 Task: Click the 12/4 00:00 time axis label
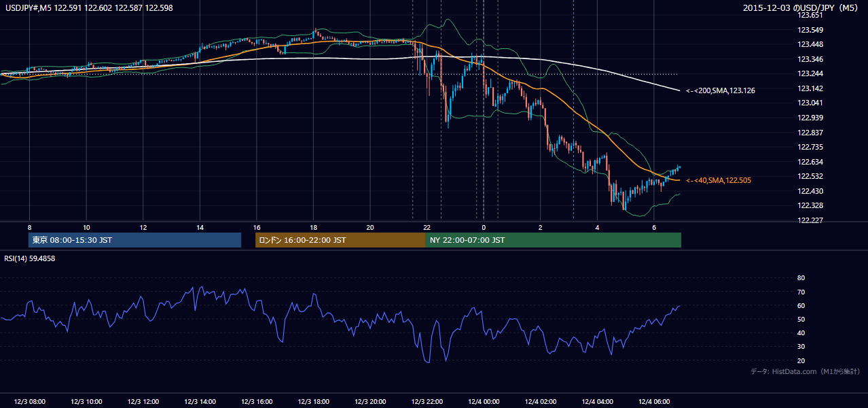(484, 402)
